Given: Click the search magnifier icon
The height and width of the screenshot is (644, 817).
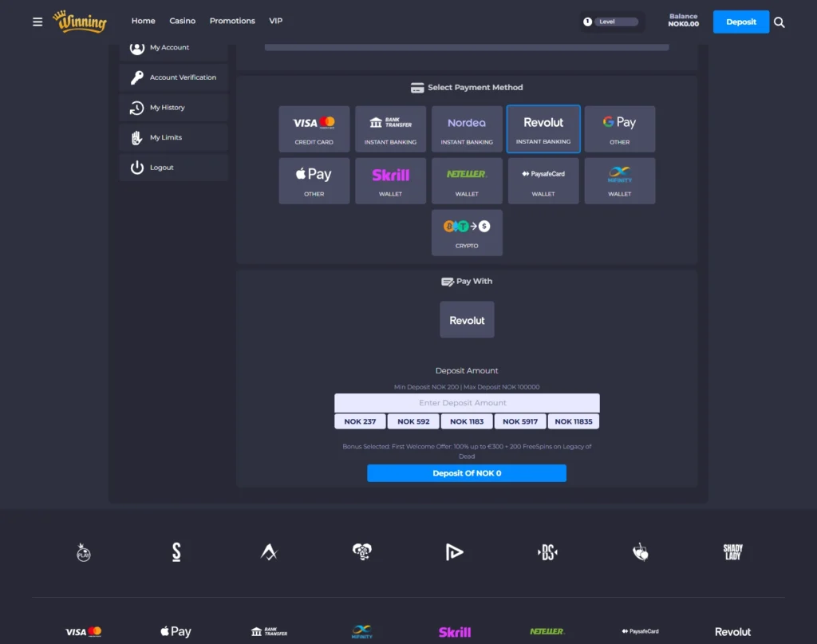Looking at the screenshot, I should click(x=780, y=22).
